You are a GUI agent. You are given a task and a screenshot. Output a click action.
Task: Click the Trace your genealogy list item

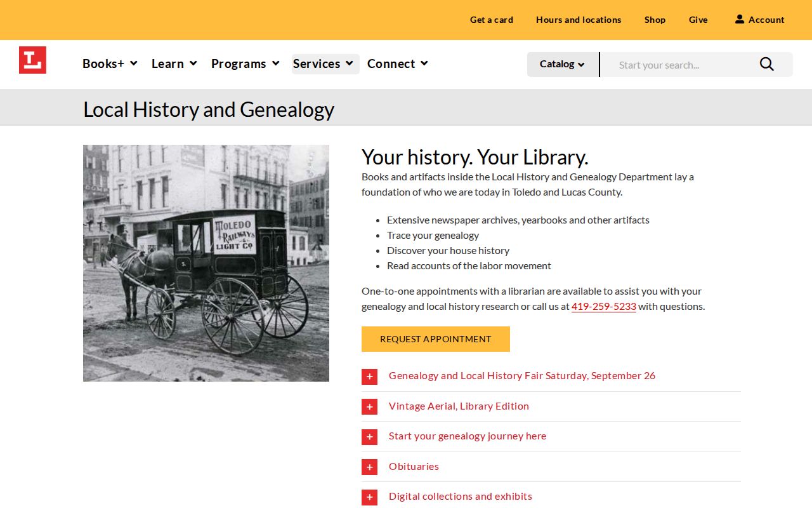[x=433, y=235]
